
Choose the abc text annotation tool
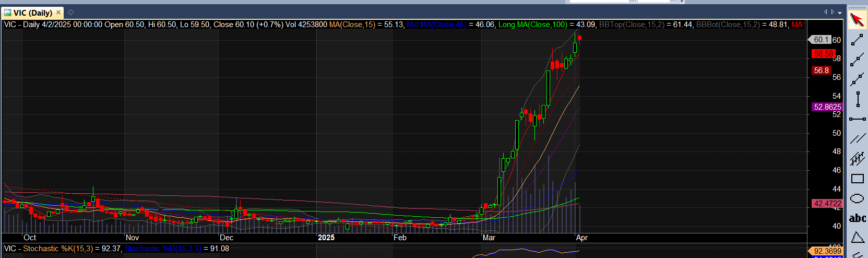pos(857,218)
